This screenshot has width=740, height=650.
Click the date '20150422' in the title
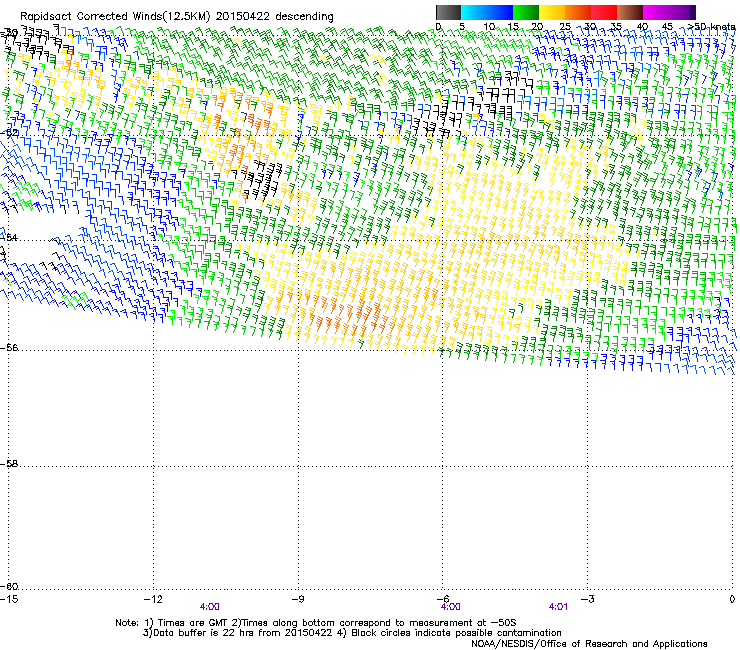pos(243,16)
